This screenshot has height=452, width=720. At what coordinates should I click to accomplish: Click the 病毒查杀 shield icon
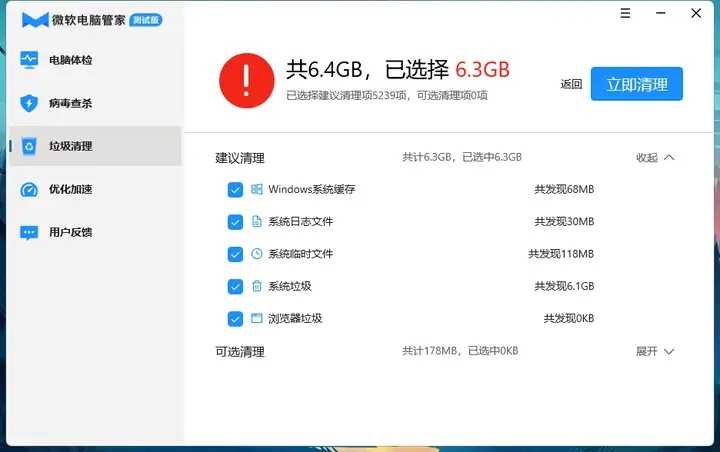[x=29, y=103]
